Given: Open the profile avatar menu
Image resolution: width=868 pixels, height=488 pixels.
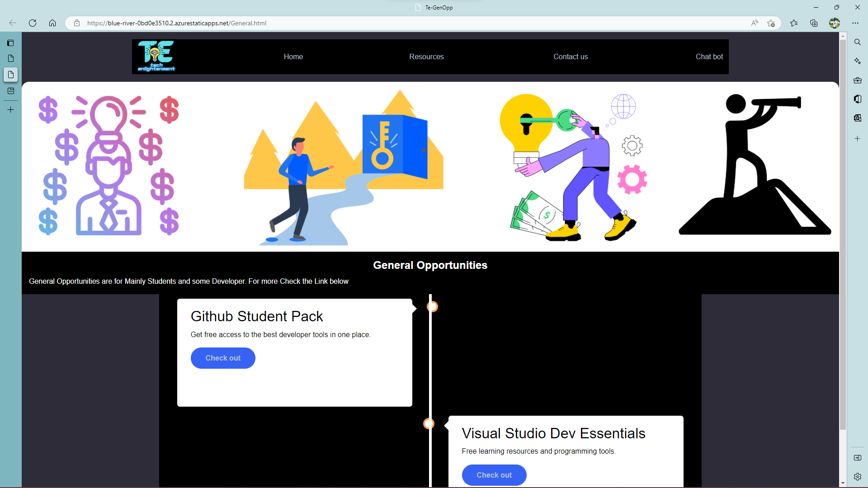Looking at the screenshot, I should (834, 23).
